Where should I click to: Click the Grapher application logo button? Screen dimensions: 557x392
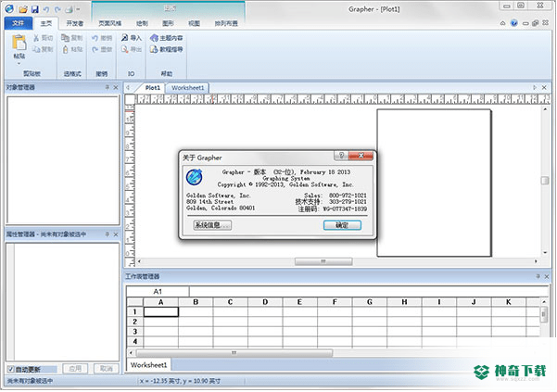9,8
